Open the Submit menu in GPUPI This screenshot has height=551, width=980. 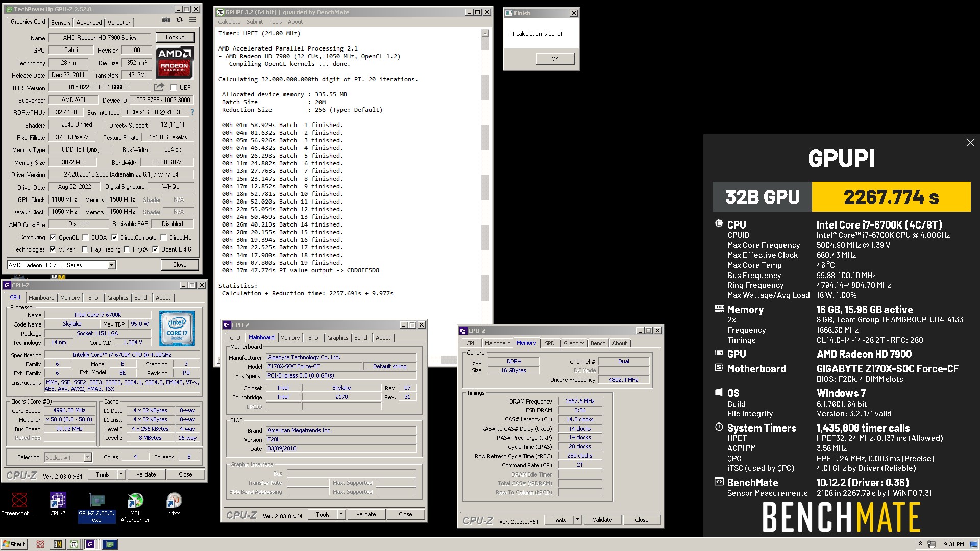255,22
